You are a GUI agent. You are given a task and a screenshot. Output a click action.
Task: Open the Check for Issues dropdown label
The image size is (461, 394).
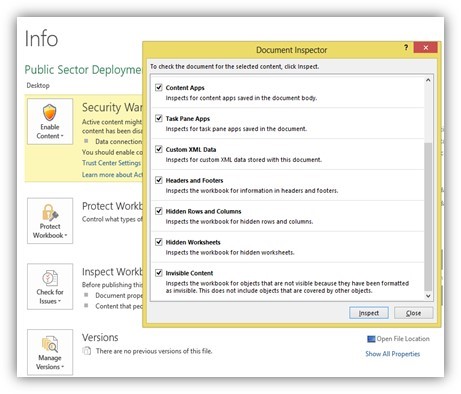point(50,296)
